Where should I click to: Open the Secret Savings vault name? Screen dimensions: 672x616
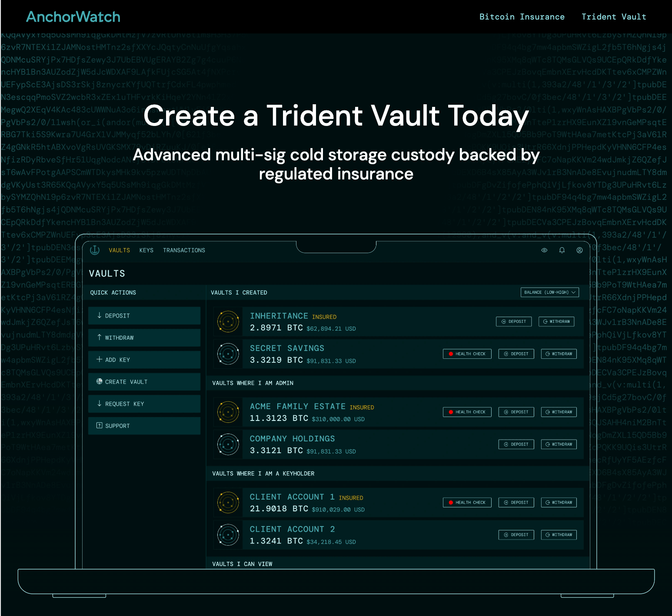click(x=287, y=348)
